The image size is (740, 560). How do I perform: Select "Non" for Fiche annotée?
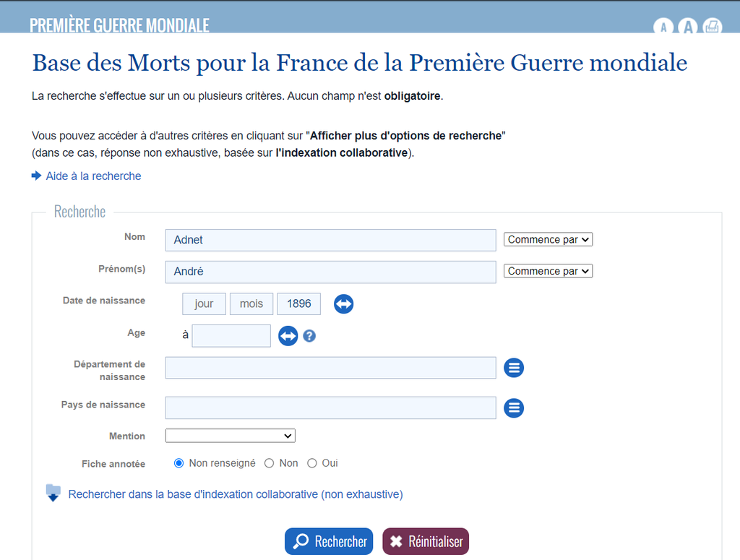pos(270,463)
